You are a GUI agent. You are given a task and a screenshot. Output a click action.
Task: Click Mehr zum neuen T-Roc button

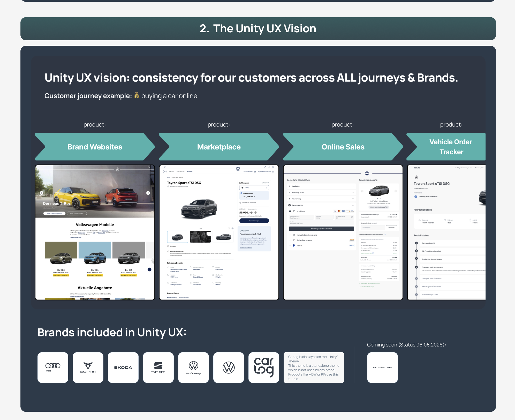[x=77, y=214]
